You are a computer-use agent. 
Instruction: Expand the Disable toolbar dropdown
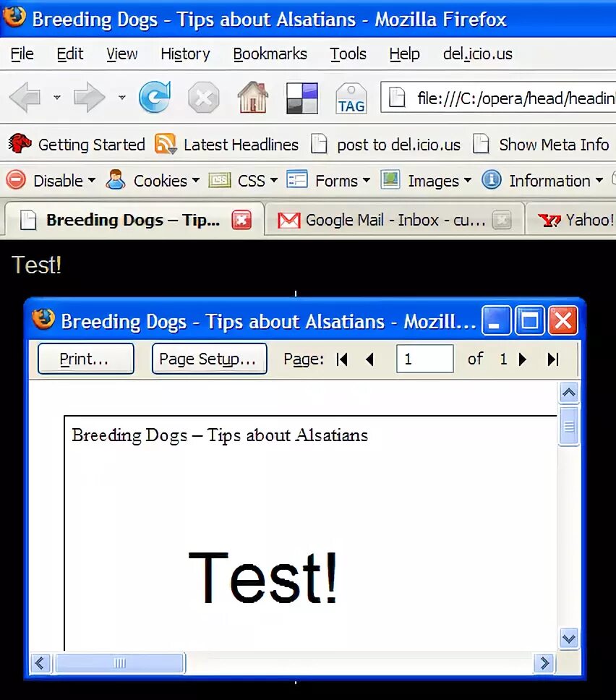(x=92, y=180)
